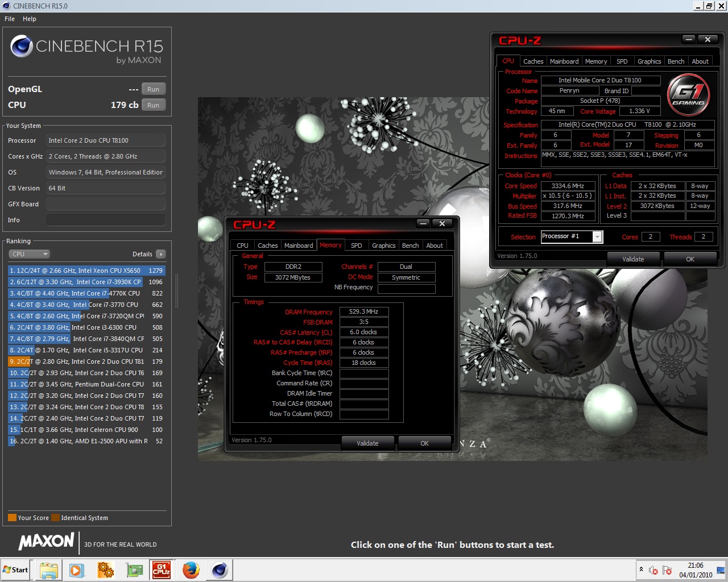
Task: Click the OS field with Windows 7
Action: [x=106, y=172]
